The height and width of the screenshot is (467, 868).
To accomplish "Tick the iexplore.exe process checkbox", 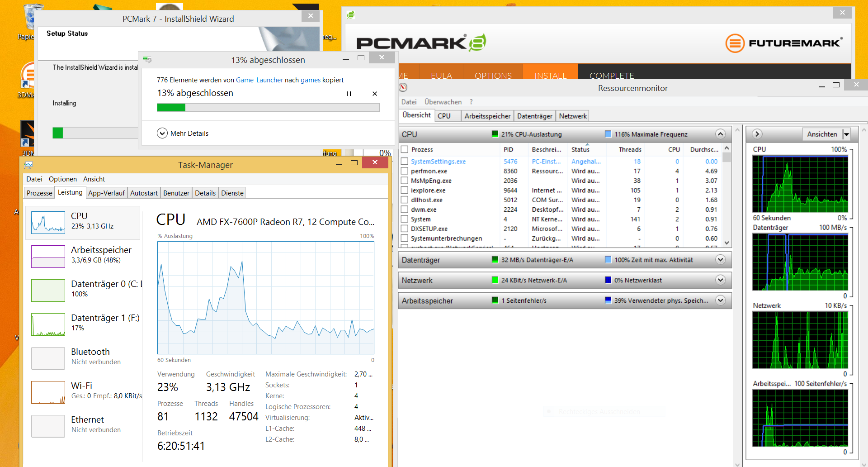I will coord(405,191).
